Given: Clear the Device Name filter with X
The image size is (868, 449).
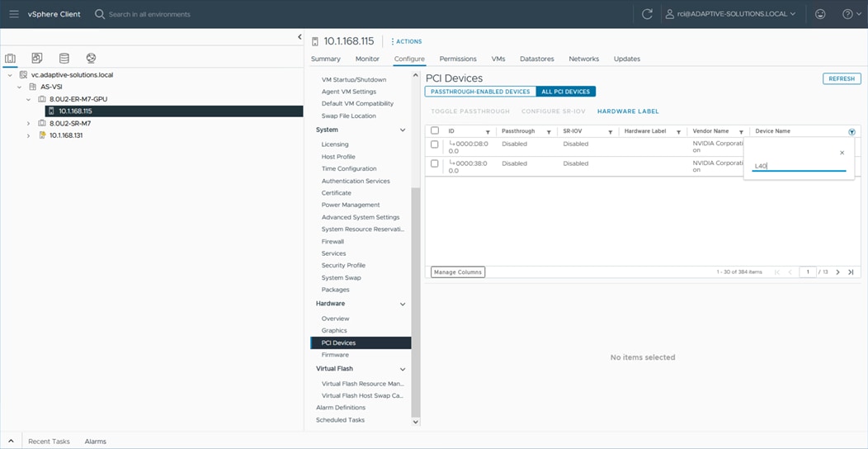Looking at the screenshot, I should point(842,153).
